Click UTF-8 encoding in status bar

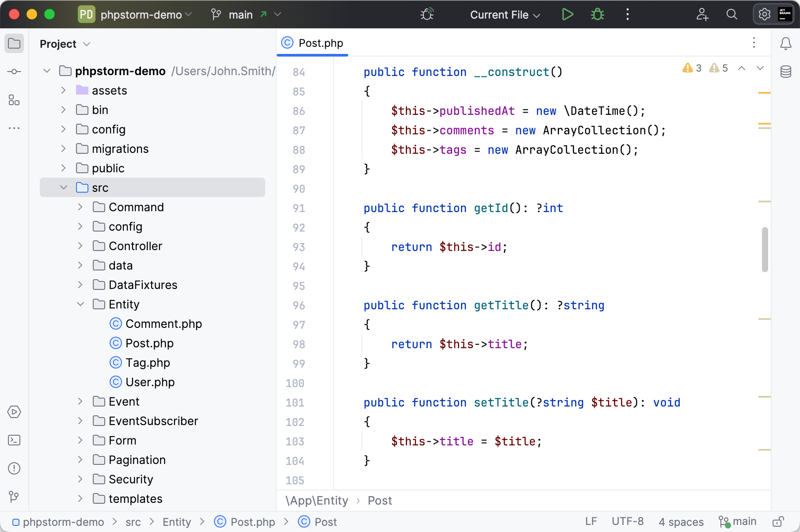pyautogui.click(x=627, y=522)
